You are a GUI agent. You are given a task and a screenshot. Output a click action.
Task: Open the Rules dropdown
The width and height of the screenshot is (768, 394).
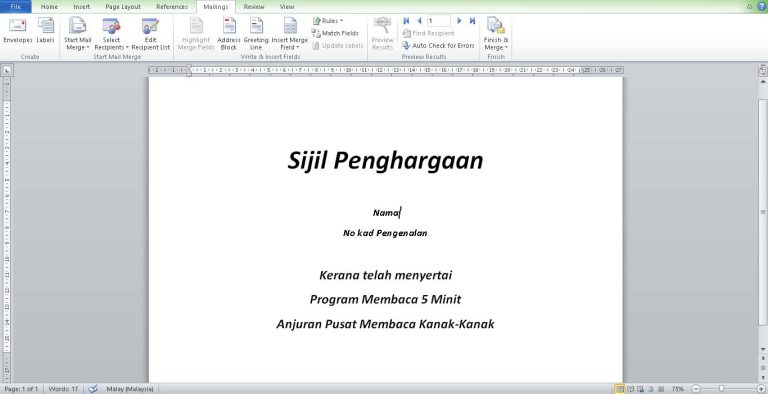328,21
